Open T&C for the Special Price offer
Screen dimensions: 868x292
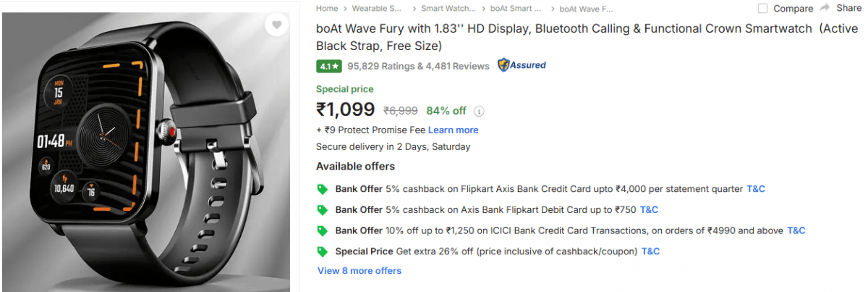[x=650, y=252]
